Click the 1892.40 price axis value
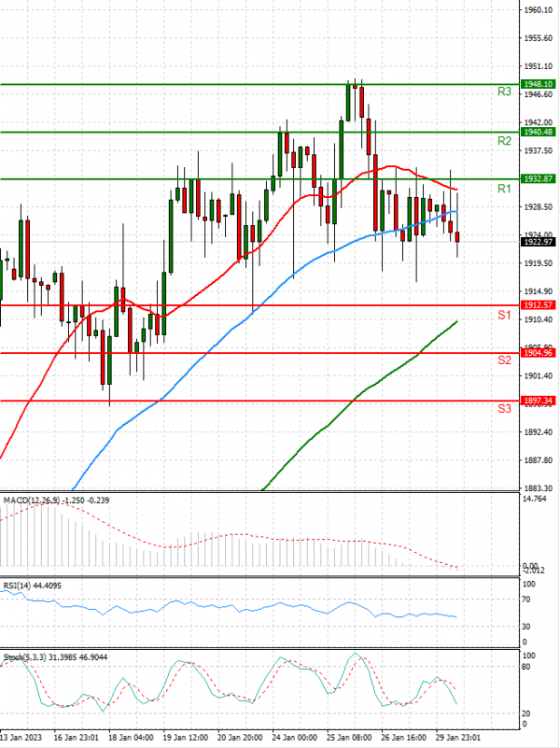Image resolution: width=560 pixels, height=748 pixels. (539, 432)
